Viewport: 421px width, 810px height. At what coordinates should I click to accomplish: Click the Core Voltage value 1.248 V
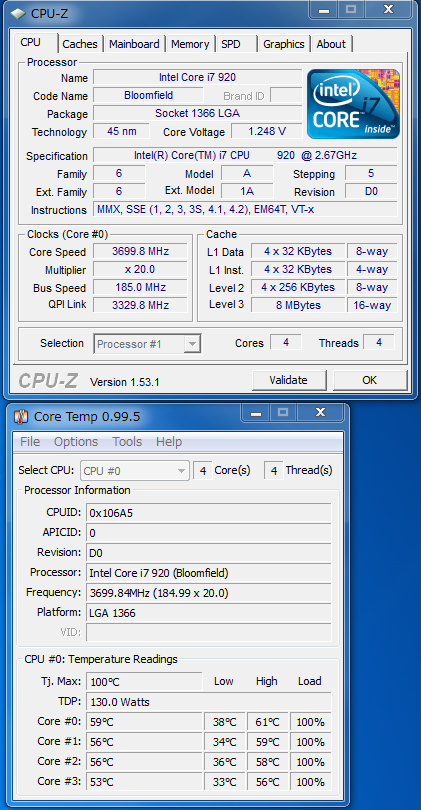pyautogui.click(x=267, y=131)
